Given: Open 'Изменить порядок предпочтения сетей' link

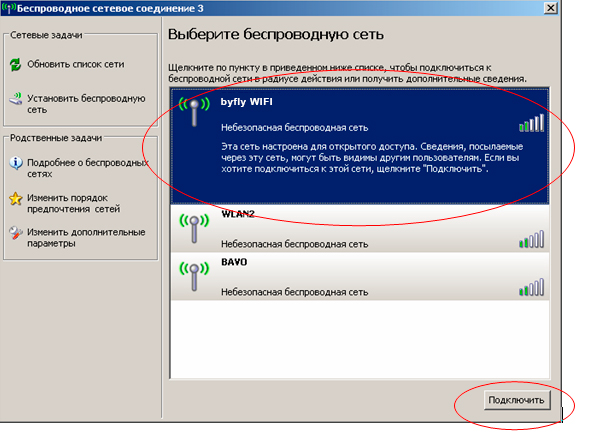Looking at the screenshot, I should (74, 204).
